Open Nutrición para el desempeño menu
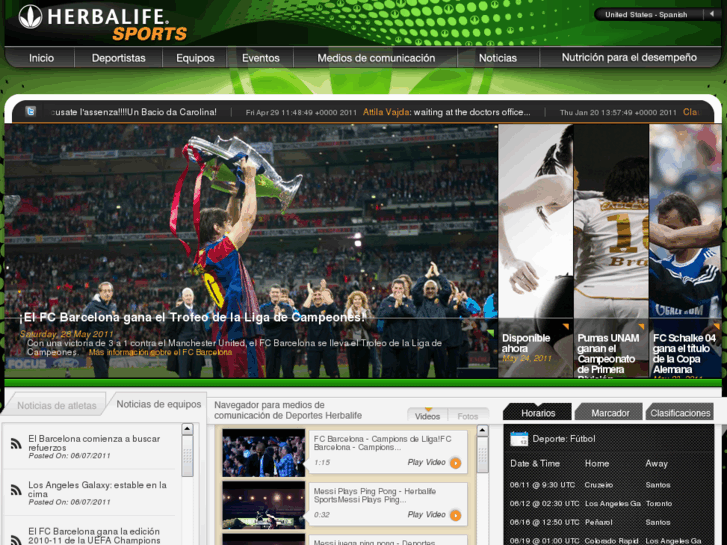727x545 pixels. pyautogui.click(x=629, y=58)
